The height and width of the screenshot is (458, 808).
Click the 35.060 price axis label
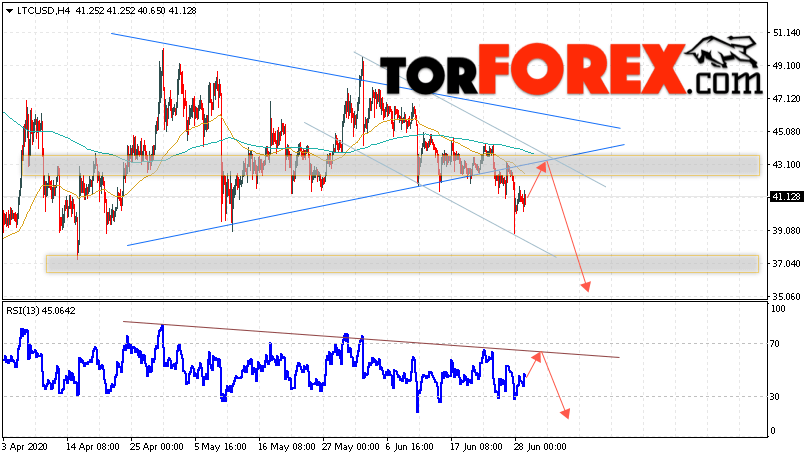click(786, 297)
